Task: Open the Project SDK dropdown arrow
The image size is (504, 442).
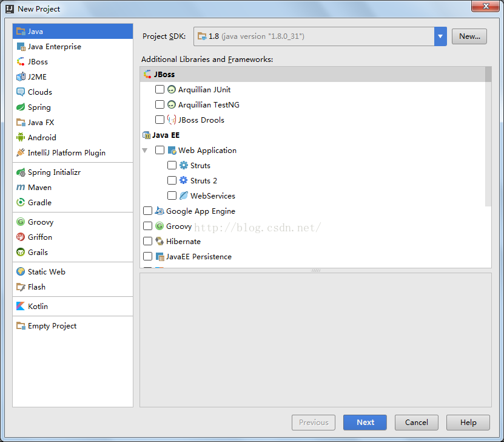Action: tap(440, 36)
